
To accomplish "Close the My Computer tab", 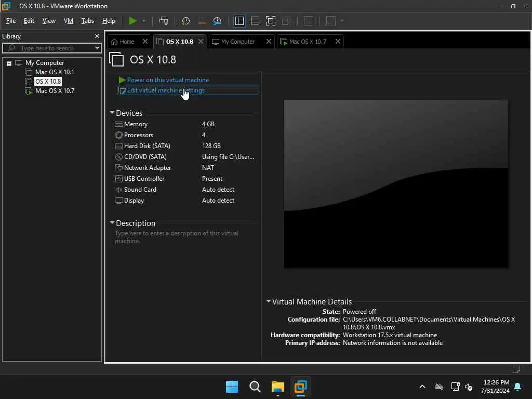I will [x=269, y=42].
